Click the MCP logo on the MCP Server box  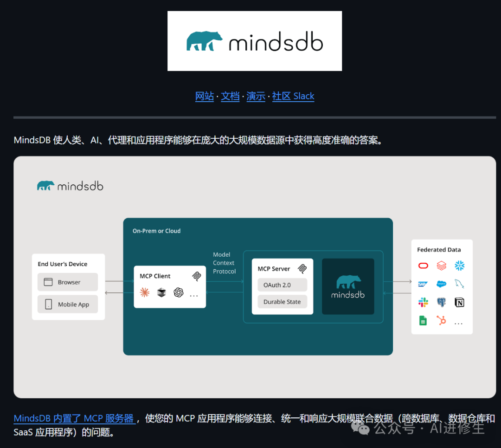pyautogui.click(x=302, y=269)
